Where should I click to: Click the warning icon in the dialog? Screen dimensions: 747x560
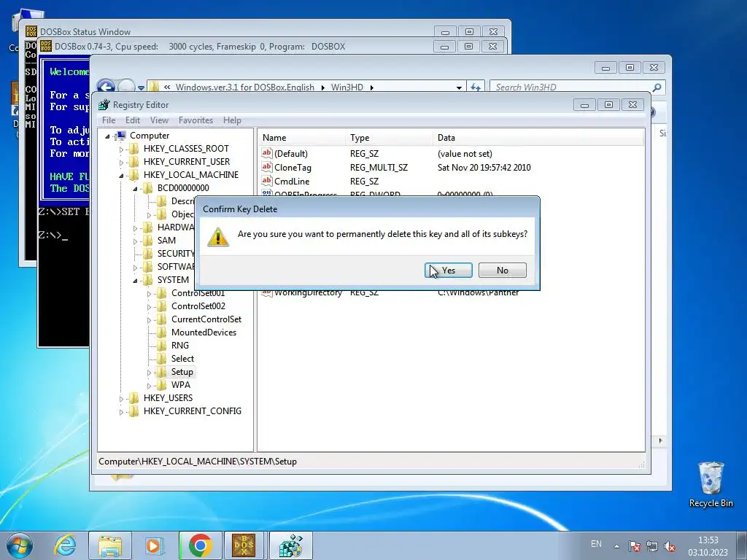click(x=218, y=237)
